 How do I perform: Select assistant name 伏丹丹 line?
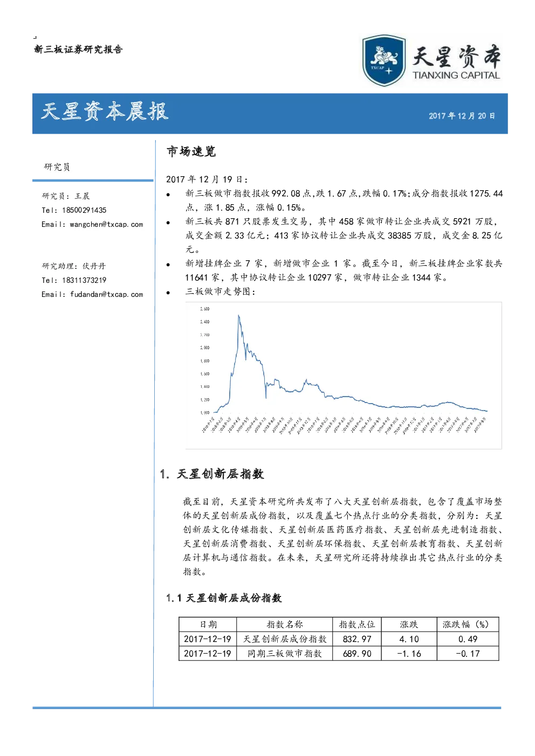tap(74, 266)
